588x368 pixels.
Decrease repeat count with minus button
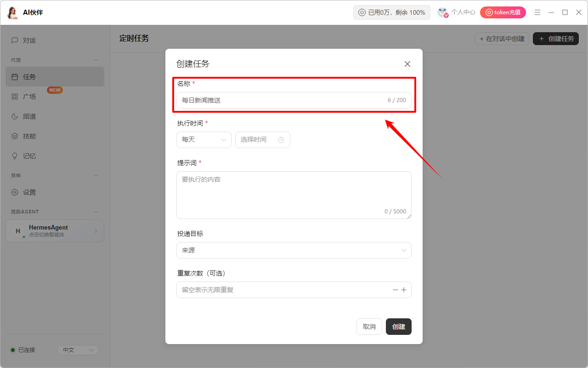tap(396, 290)
